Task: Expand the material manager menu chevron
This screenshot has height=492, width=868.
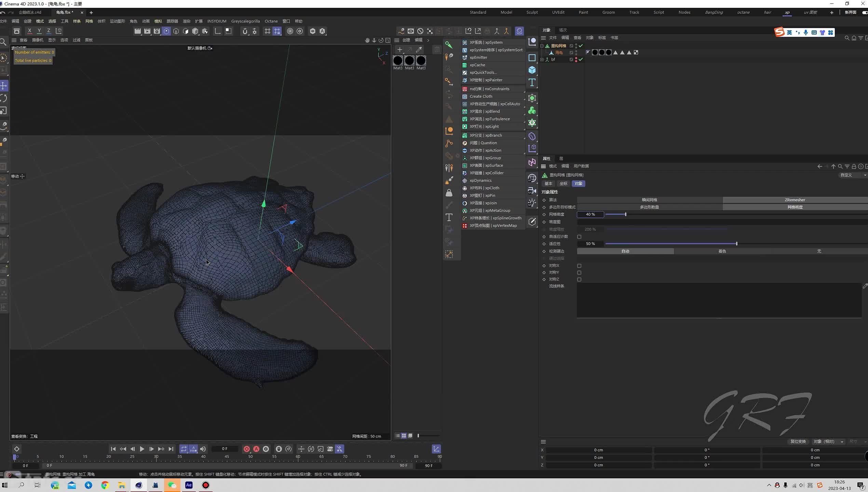Action: pyautogui.click(x=428, y=40)
